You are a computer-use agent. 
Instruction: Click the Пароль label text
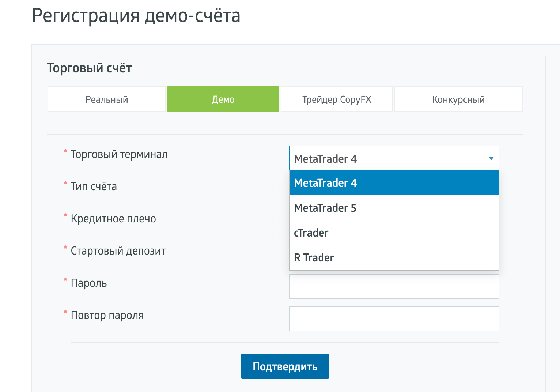[89, 283]
